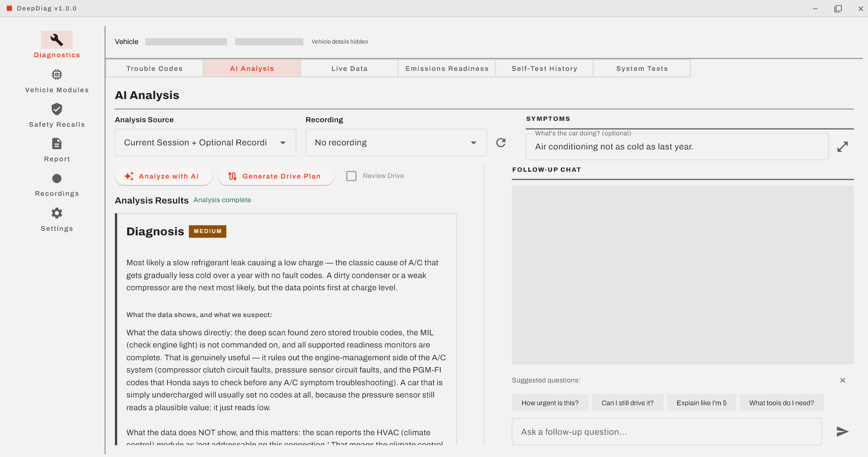Screen dimensions: 868x457
Task: Ask 'How urgent is this?' suggestion
Action: pos(550,403)
